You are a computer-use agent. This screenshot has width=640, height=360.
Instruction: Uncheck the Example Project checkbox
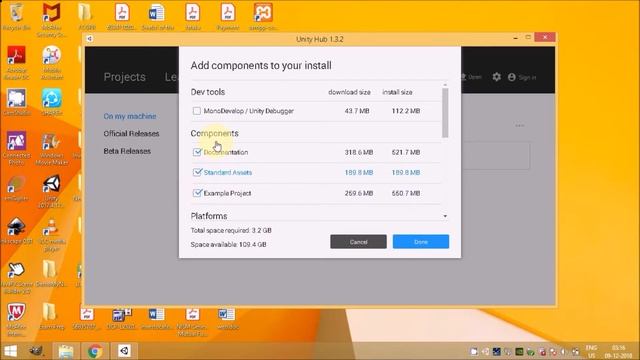[197, 193]
